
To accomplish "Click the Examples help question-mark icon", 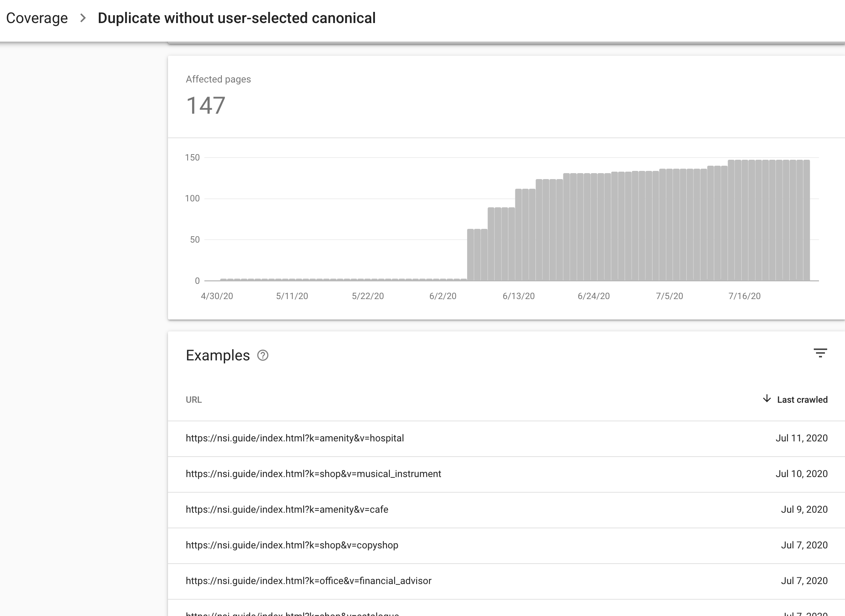I will coord(262,355).
